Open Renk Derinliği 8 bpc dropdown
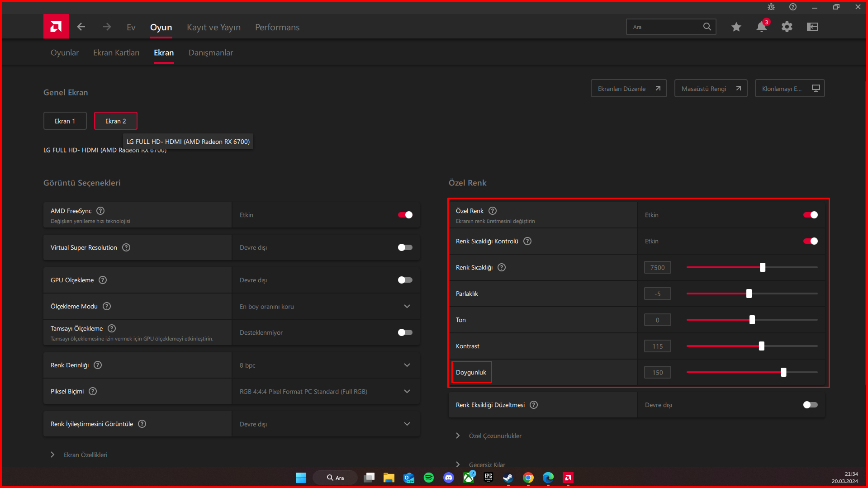The image size is (868, 488). [326, 365]
